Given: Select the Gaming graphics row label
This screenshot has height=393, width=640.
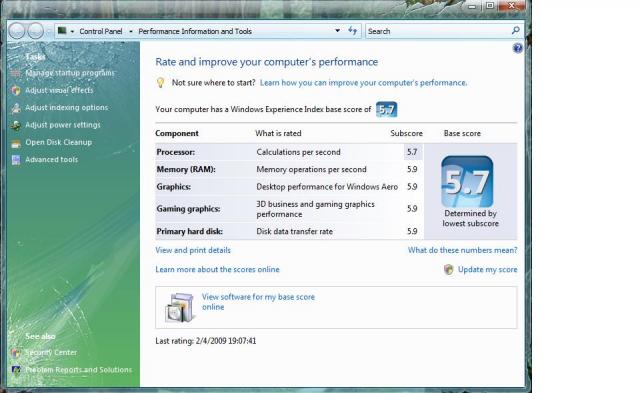Looking at the screenshot, I should (x=188, y=209).
